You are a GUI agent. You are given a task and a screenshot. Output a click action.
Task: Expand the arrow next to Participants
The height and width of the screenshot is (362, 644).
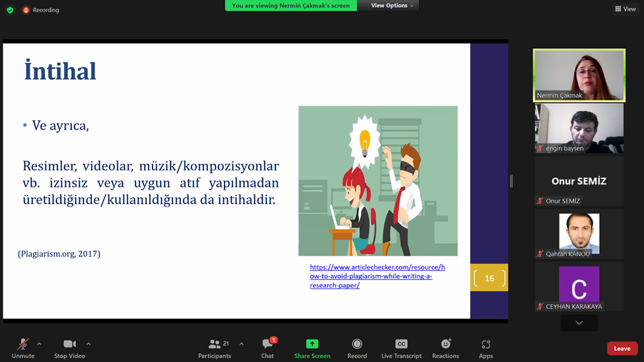pyautogui.click(x=241, y=344)
